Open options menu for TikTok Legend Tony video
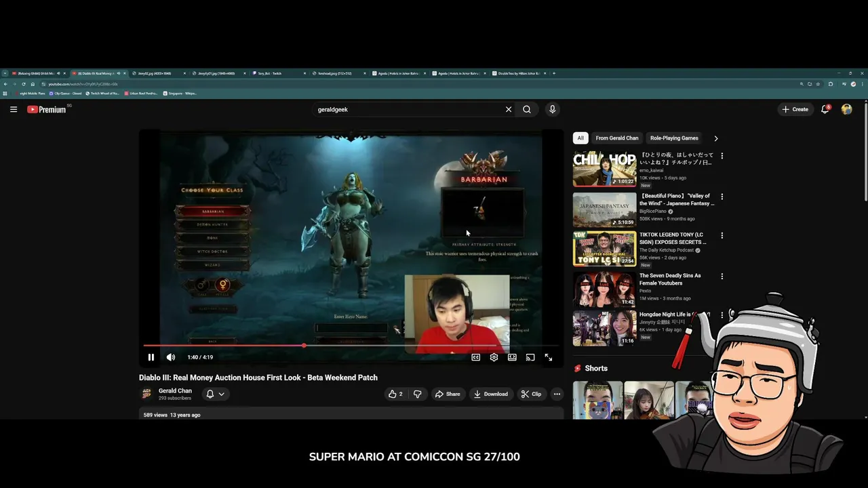This screenshot has width=868, height=488. click(x=722, y=236)
